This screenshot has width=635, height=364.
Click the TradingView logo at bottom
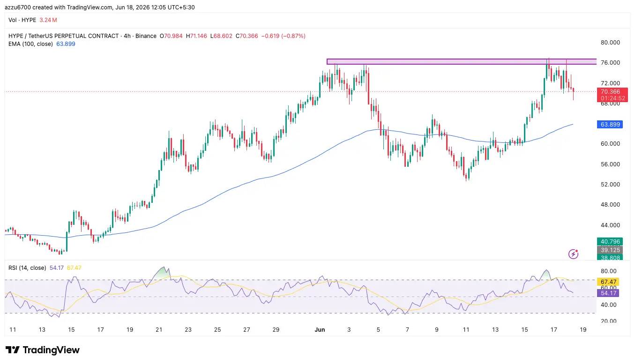coord(42,350)
